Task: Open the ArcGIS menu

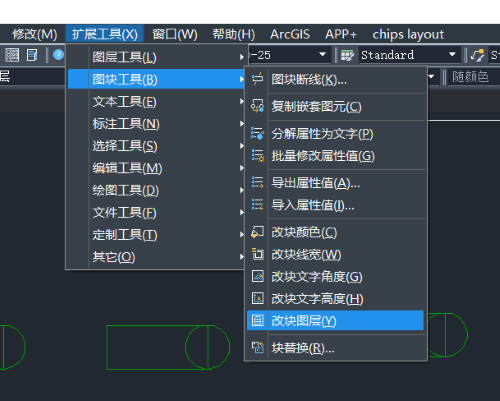Action: pyautogui.click(x=290, y=34)
